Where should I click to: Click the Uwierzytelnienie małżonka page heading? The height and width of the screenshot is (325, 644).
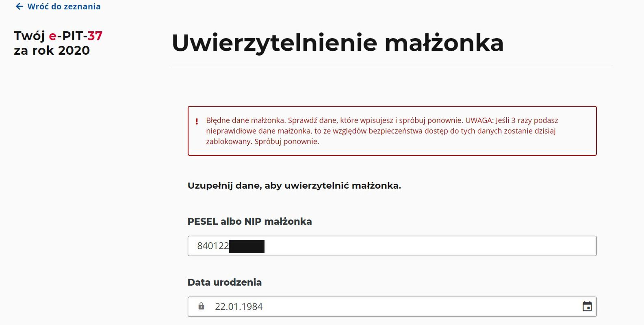click(x=337, y=43)
